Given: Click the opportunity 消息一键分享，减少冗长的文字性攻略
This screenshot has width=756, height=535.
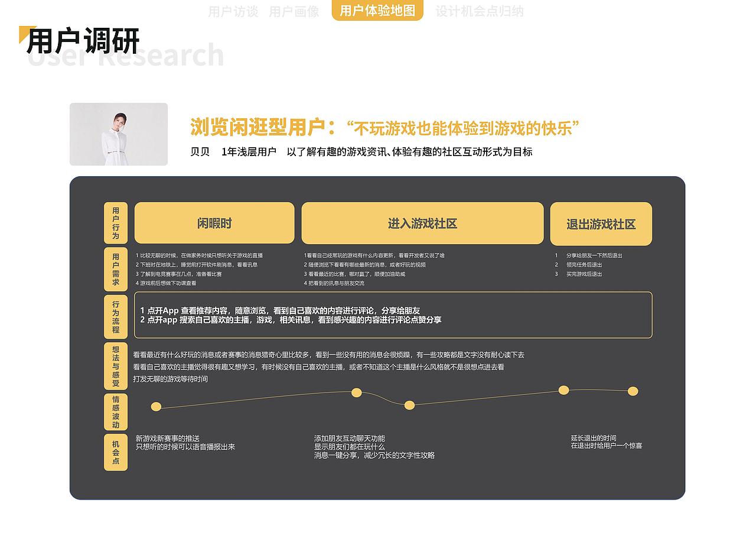Looking at the screenshot, I should pyautogui.click(x=374, y=455).
